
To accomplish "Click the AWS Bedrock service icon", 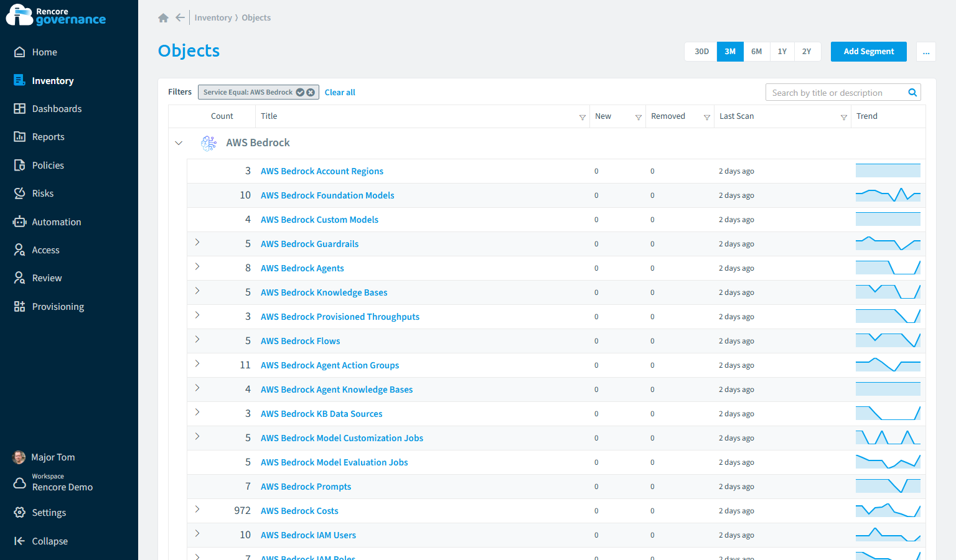I will point(209,143).
